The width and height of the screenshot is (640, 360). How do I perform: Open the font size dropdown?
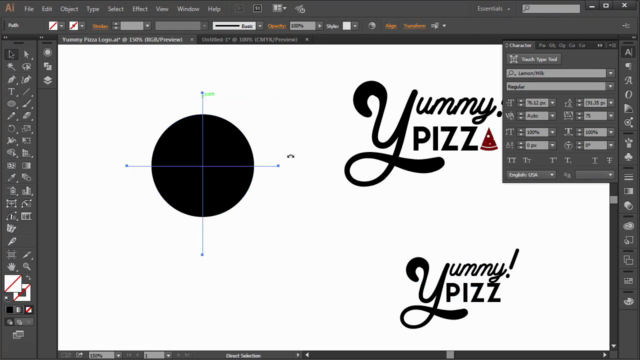553,103
